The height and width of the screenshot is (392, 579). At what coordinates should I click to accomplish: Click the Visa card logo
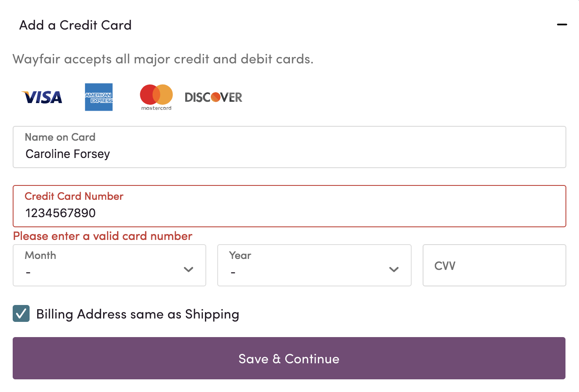(42, 97)
